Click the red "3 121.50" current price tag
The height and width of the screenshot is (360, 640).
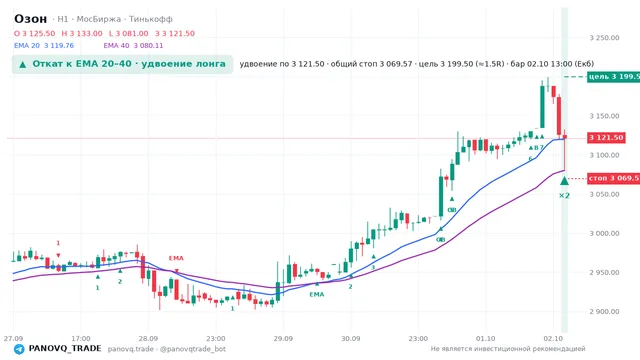point(606,138)
